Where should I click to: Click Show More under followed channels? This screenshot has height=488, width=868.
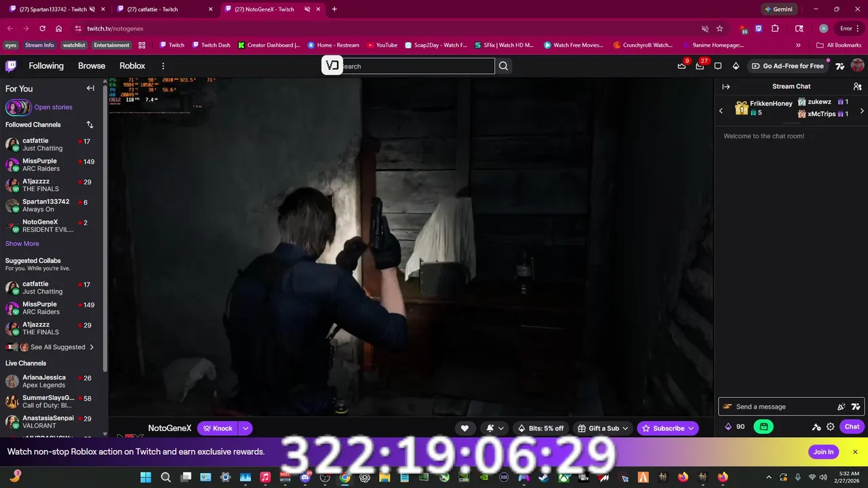click(x=22, y=243)
